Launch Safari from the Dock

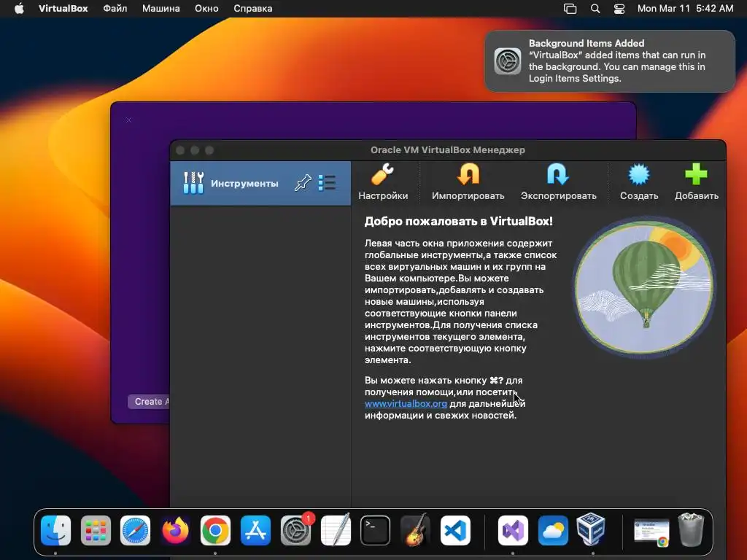[135, 531]
